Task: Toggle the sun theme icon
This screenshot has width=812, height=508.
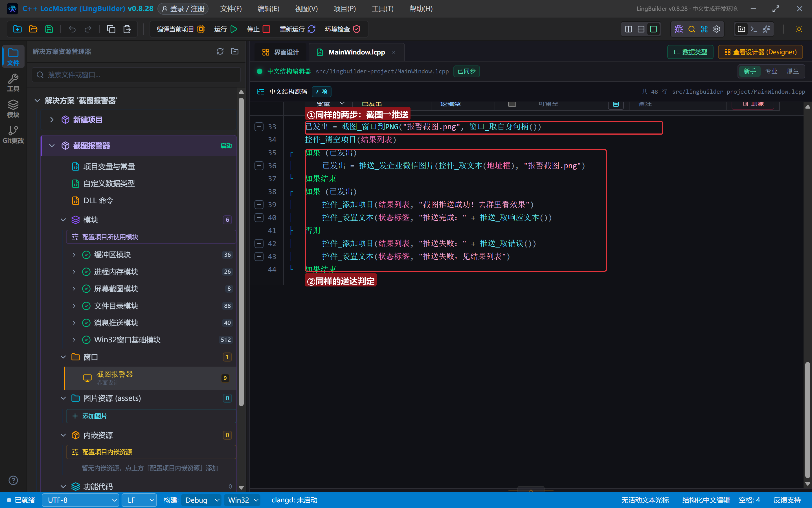Action: 799,29
